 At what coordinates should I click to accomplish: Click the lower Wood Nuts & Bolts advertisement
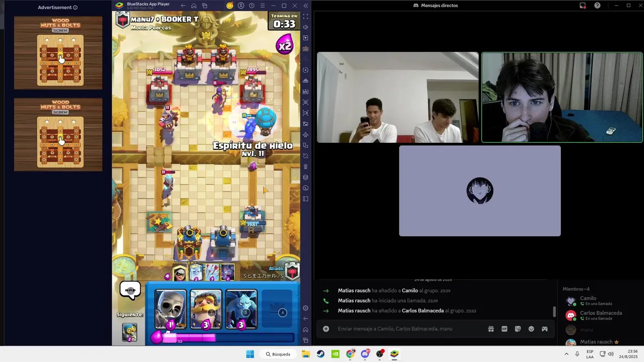[58, 134]
